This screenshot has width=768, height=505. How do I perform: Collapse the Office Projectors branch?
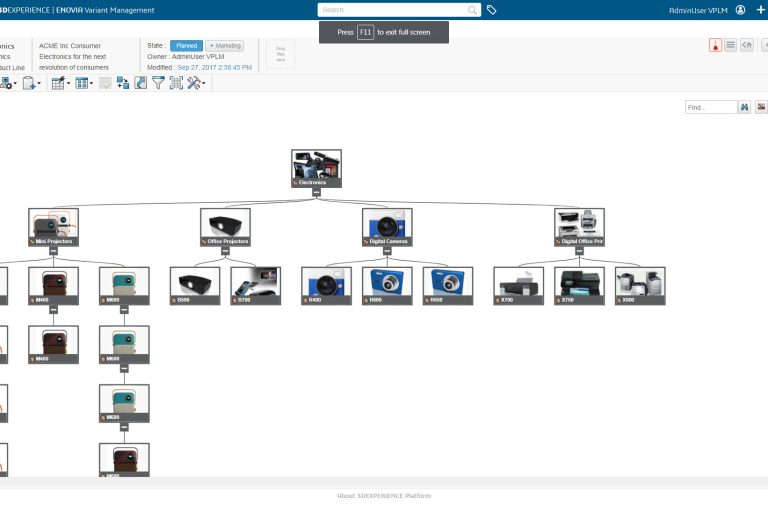click(225, 250)
